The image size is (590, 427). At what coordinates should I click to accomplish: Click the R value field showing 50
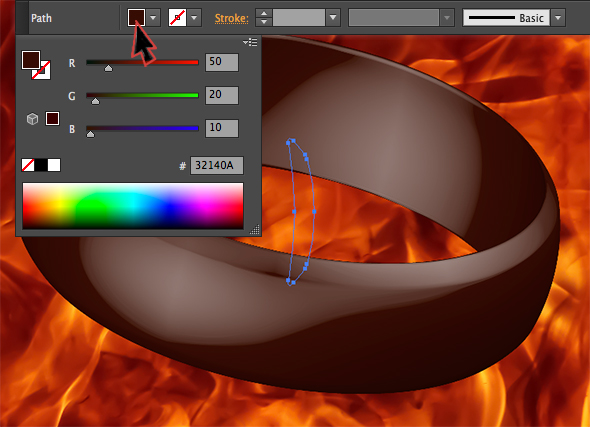(x=222, y=62)
